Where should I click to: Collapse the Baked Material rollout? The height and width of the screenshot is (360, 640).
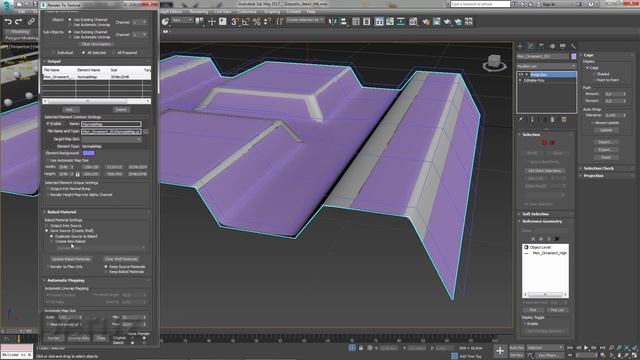62,212
